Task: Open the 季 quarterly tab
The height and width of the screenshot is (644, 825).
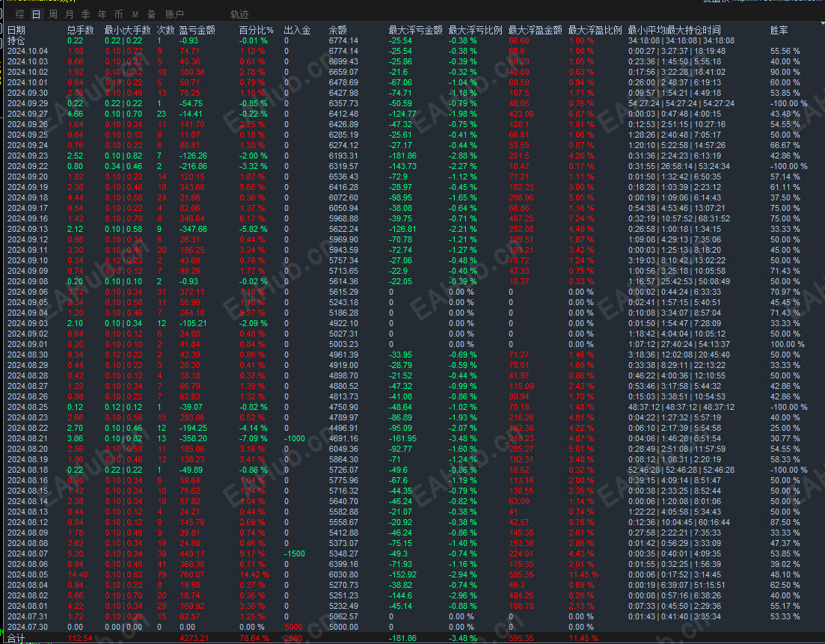Action: 86,14
